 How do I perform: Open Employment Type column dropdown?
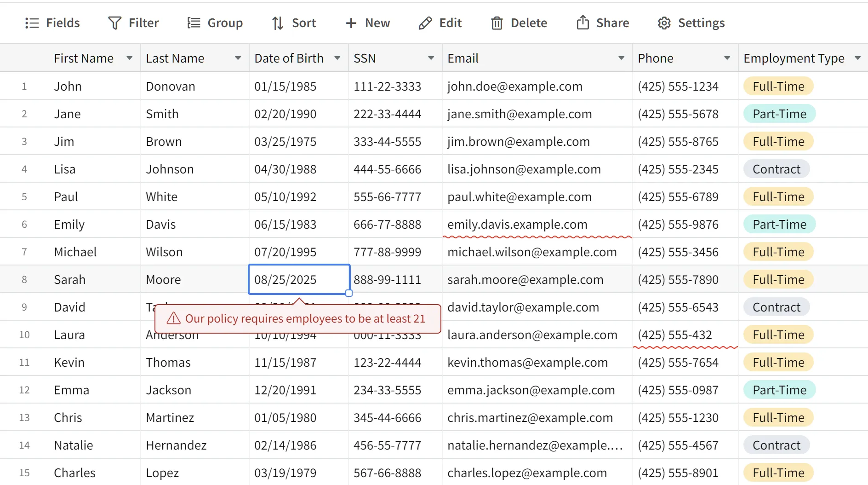[x=857, y=58]
